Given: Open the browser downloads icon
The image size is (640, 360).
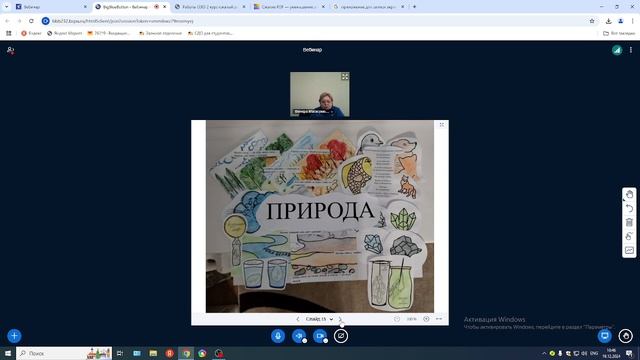Looking at the screenshot, I should pyautogui.click(x=608, y=21).
